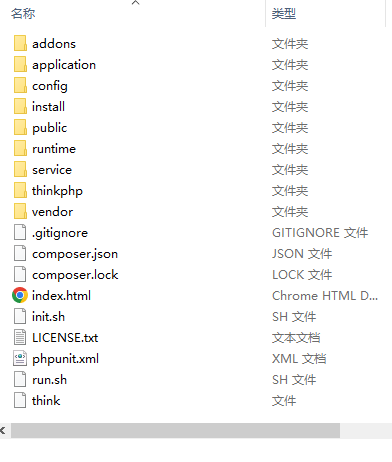Screen dimensions: 392x462
Task: Click the LICENSE.txt text document icon
Action: [x=20, y=337]
